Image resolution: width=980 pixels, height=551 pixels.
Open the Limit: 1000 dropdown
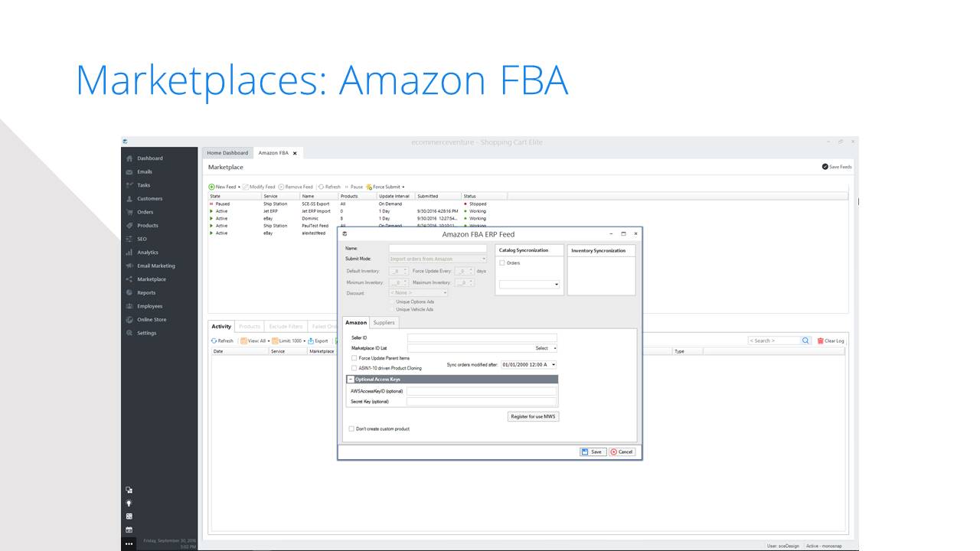(289, 341)
